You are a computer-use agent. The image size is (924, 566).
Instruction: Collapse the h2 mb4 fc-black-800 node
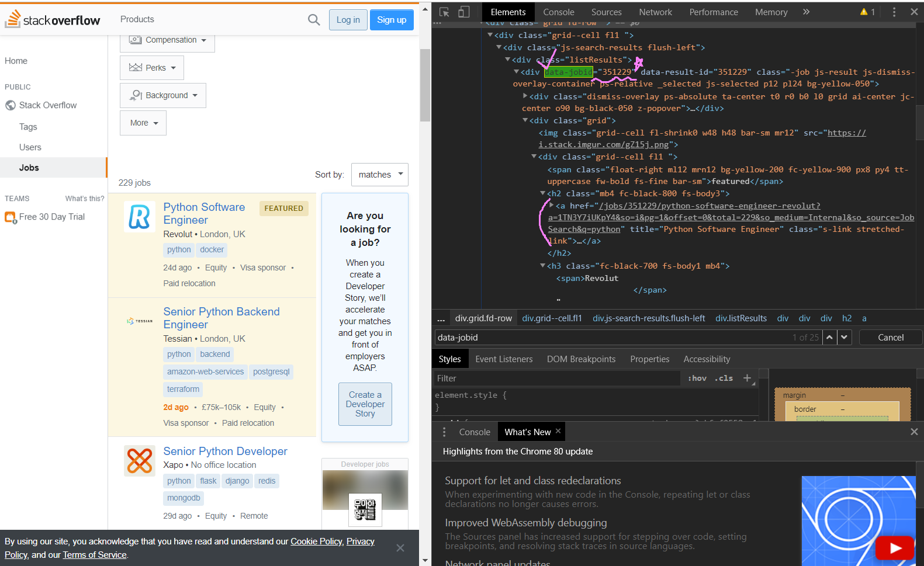[542, 193]
